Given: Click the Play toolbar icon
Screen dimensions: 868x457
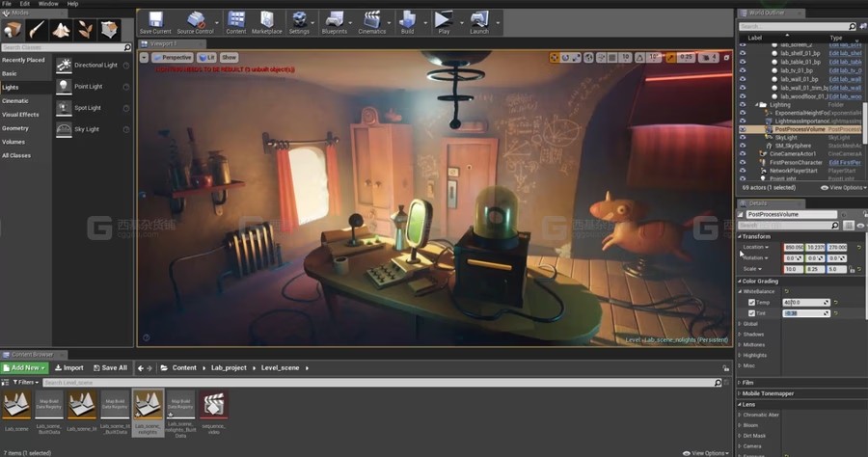Looking at the screenshot, I should 444,23.
